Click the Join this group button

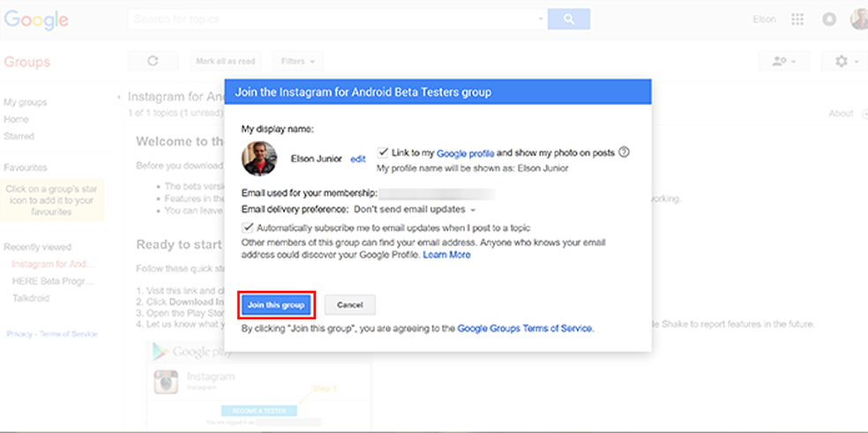click(276, 304)
